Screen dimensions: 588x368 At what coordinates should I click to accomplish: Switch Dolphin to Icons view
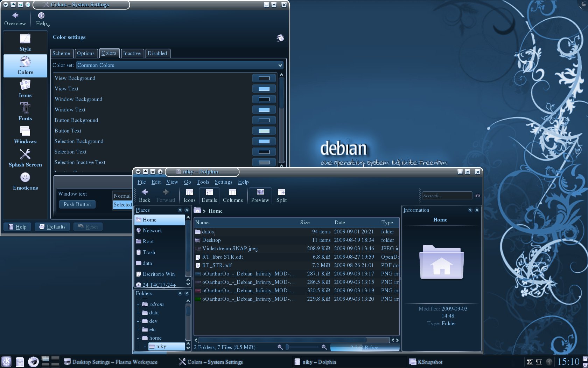pyautogui.click(x=189, y=195)
